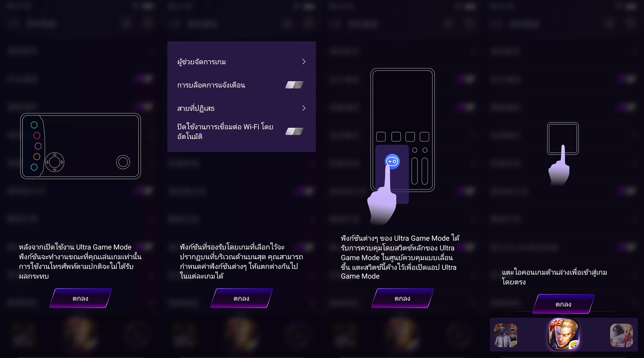The image size is (644, 358).
Task: Toggle the auto Wi-Fi connection disable switch
Action: click(294, 131)
